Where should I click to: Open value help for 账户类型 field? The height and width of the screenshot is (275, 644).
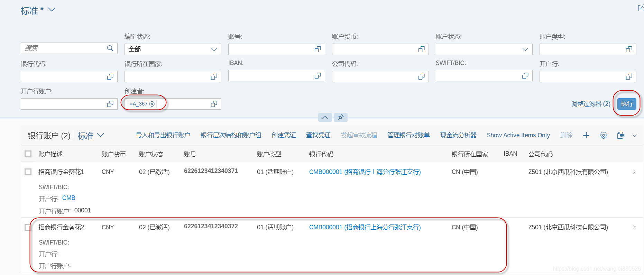point(629,49)
